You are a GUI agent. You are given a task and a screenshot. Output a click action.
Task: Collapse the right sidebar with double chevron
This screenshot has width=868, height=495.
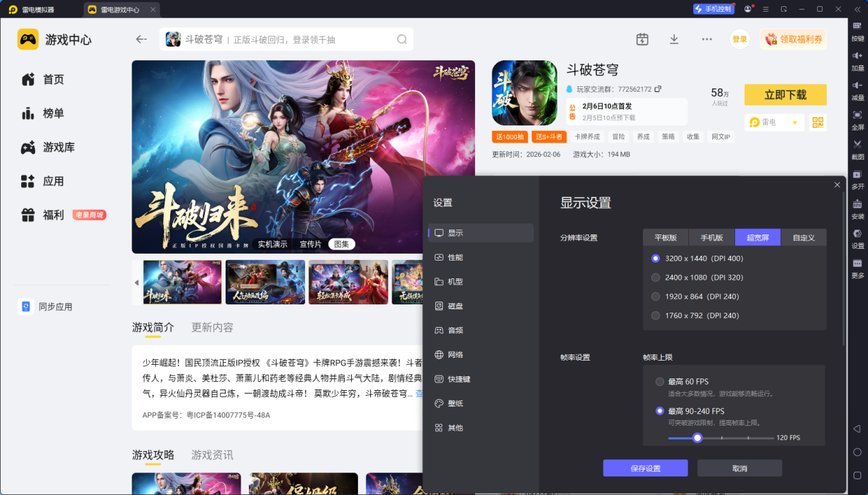(x=857, y=9)
